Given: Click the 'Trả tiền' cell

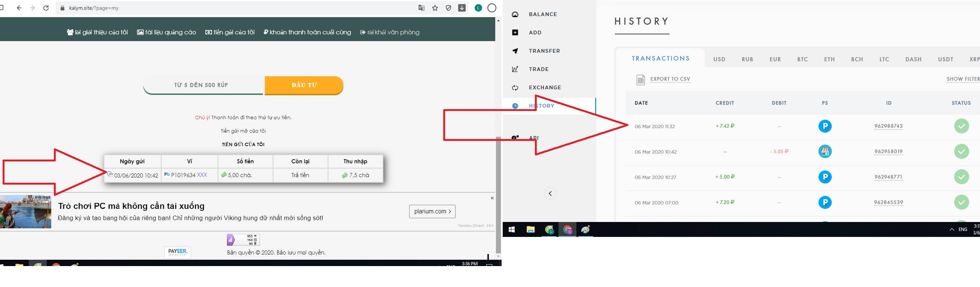Looking at the screenshot, I should click(x=300, y=175).
